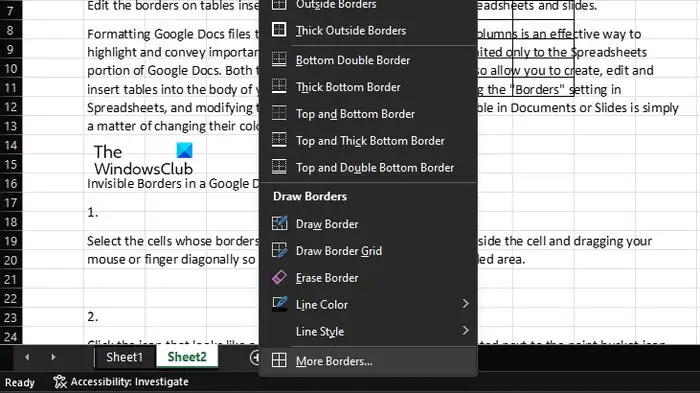Go to next sheet arrow
Screen dimensions: 700x393
53,357
